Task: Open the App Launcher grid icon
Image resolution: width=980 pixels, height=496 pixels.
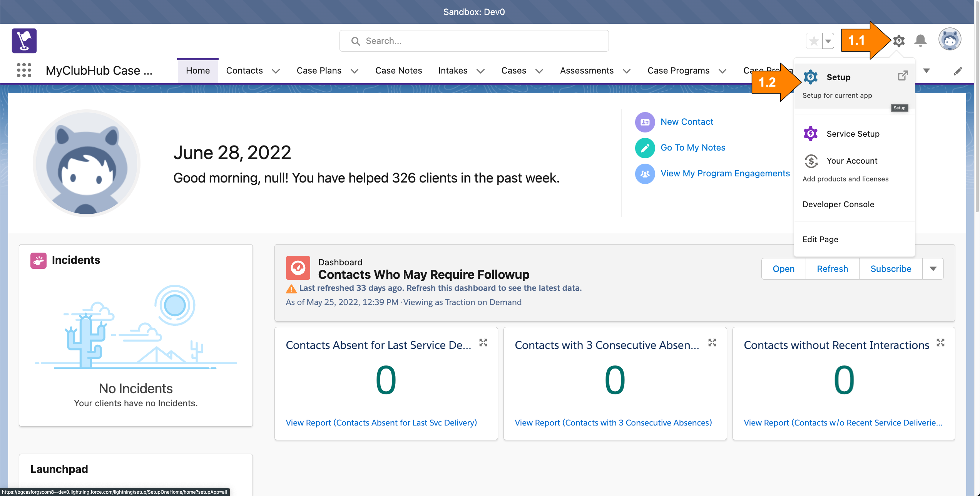Action: pos(24,70)
